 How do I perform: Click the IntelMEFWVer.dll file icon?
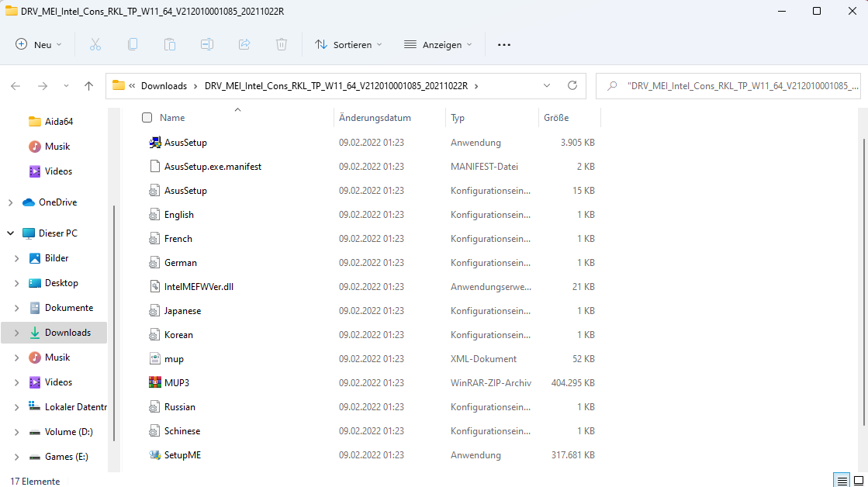[x=155, y=287]
